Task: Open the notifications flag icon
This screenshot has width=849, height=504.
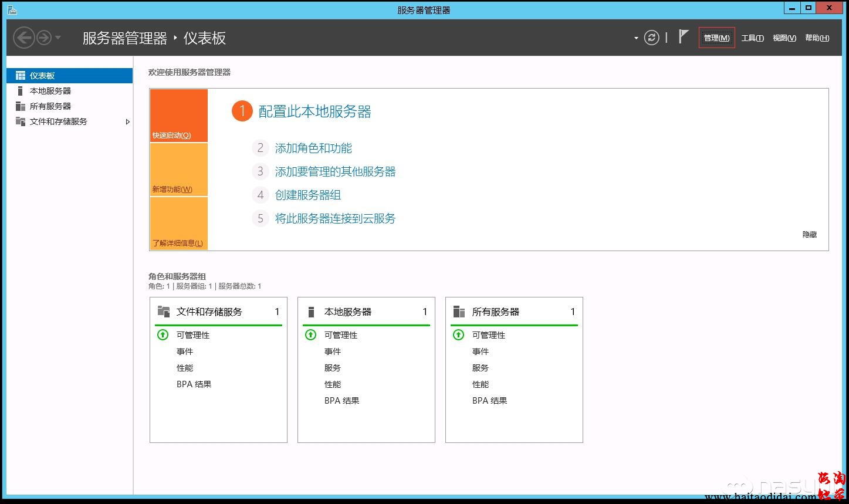Action: pyautogui.click(x=683, y=37)
